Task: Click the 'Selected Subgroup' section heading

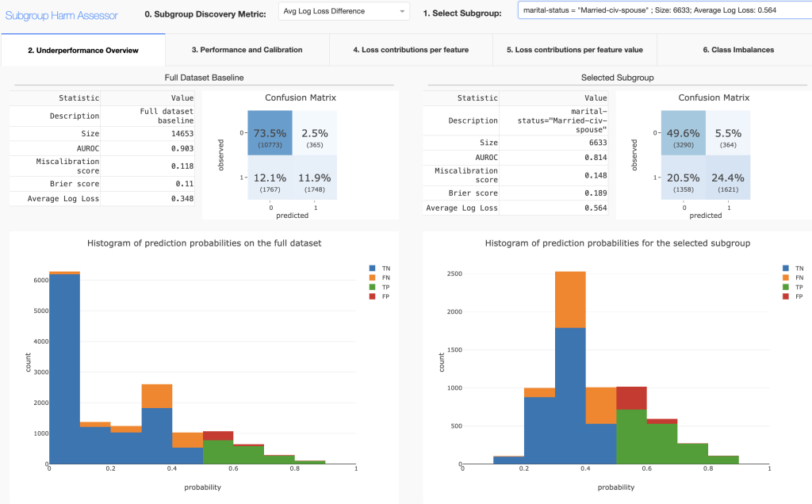Action: click(x=617, y=78)
